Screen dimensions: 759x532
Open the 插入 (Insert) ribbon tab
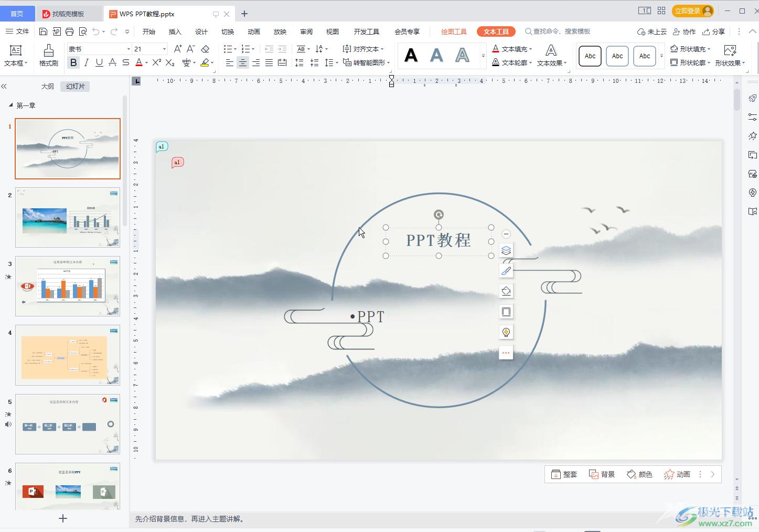pos(175,31)
